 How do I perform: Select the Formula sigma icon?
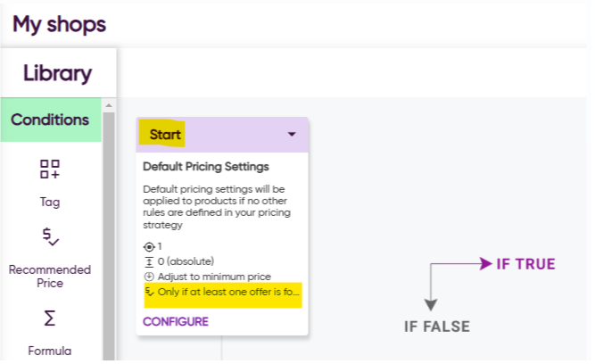click(50, 318)
